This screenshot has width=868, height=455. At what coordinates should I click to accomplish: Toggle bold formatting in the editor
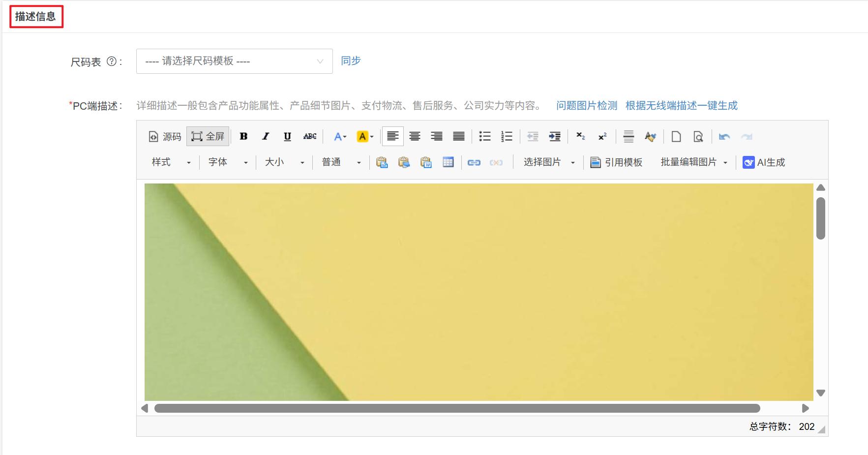(x=243, y=137)
